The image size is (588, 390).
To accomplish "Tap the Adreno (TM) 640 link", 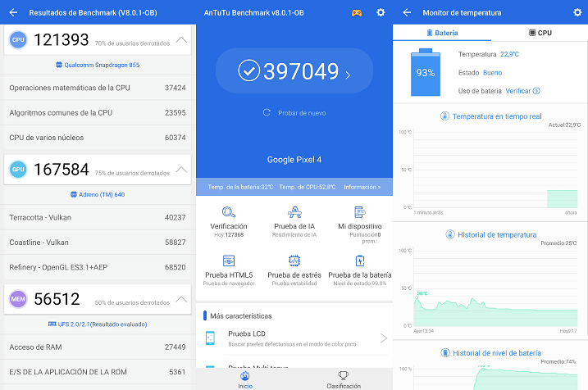I will [x=98, y=194].
